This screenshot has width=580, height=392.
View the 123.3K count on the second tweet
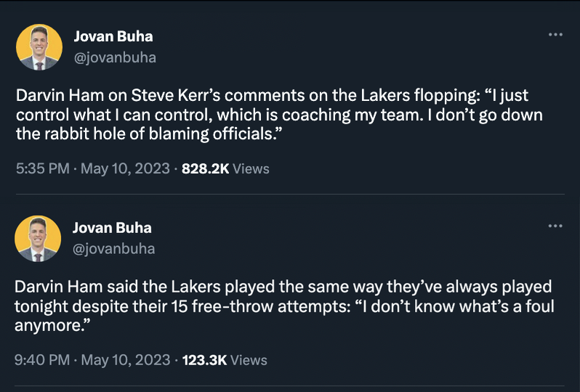pyautogui.click(x=204, y=359)
